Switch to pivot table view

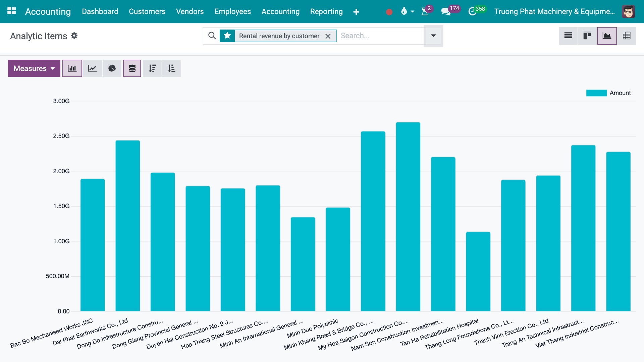coord(627,36)
